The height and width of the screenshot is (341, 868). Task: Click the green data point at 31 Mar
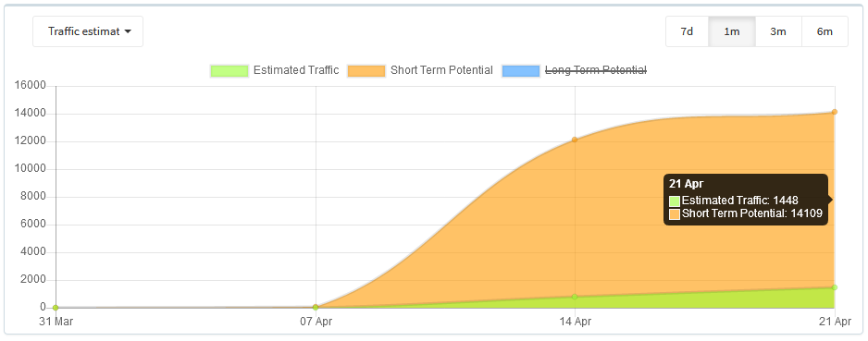[56, 308]
